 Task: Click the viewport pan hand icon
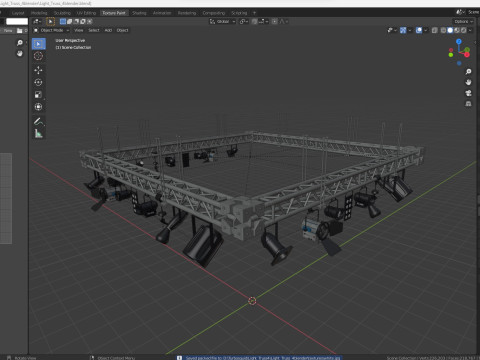(468, 82)
